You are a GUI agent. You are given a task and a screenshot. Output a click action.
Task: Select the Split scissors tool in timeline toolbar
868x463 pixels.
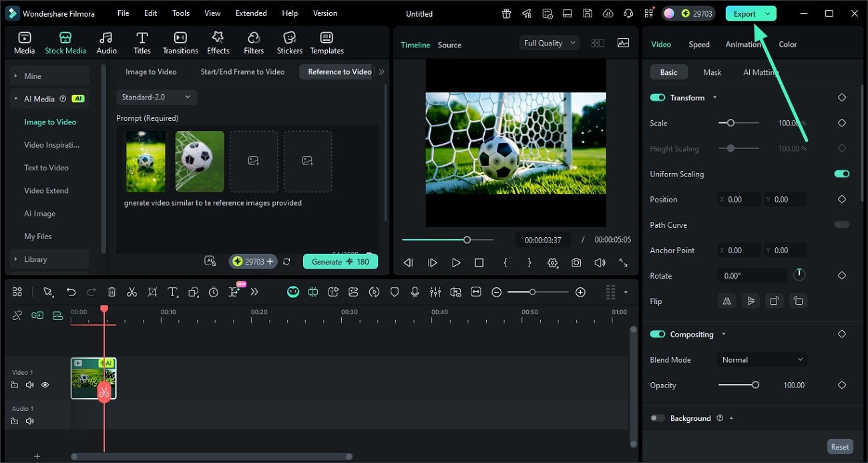pos(132,291)
